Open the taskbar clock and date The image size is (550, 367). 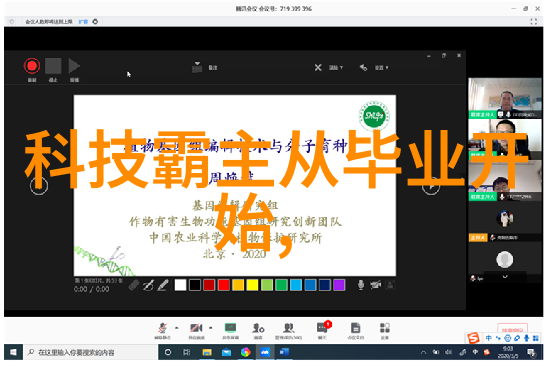[508, 352]
